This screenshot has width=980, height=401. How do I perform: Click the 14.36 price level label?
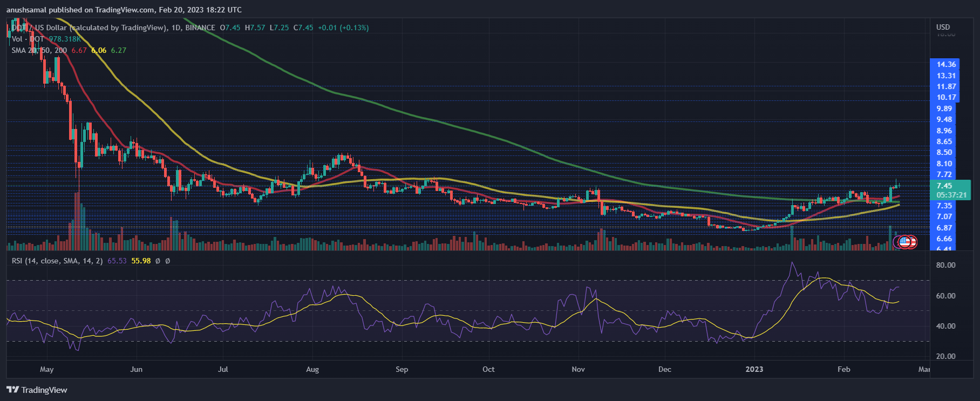click(946, 64)
